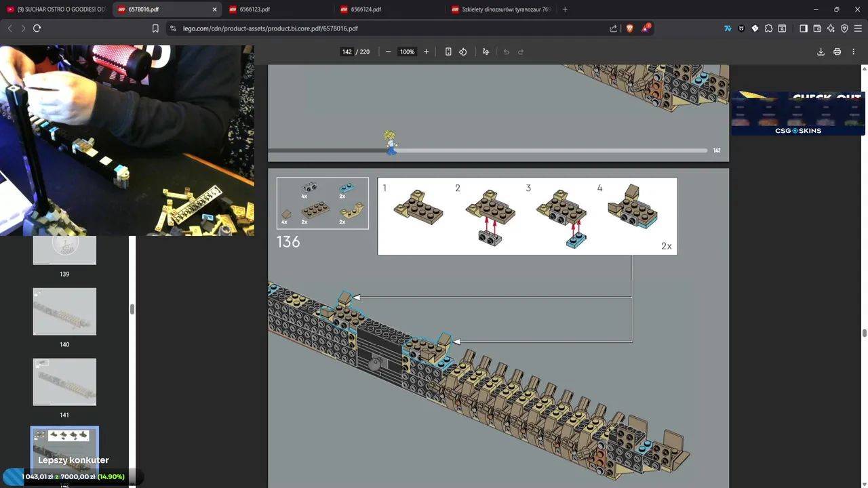Download the PDF file
868x488 pixels.
821,52
